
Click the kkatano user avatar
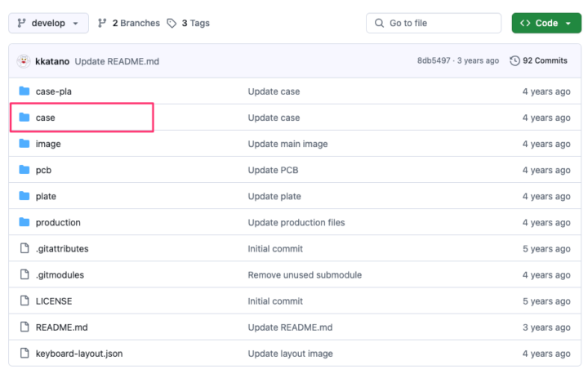[x=24, y=61]
